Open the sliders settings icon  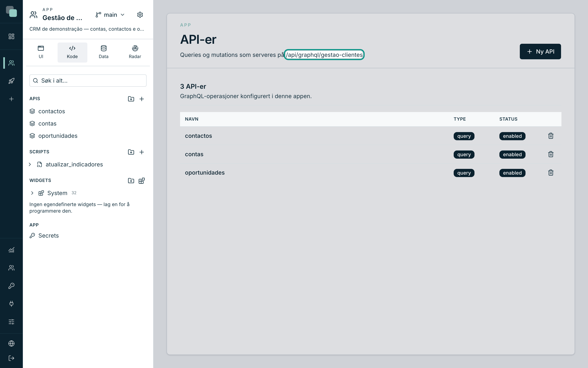click(x=11, y=322)
